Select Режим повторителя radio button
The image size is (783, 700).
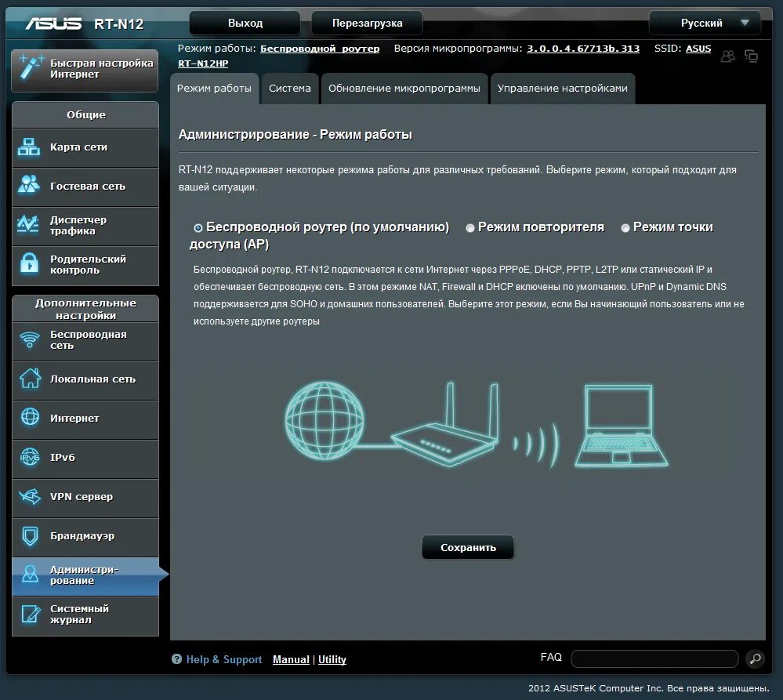pyautogui.click(x=470, y=227)
